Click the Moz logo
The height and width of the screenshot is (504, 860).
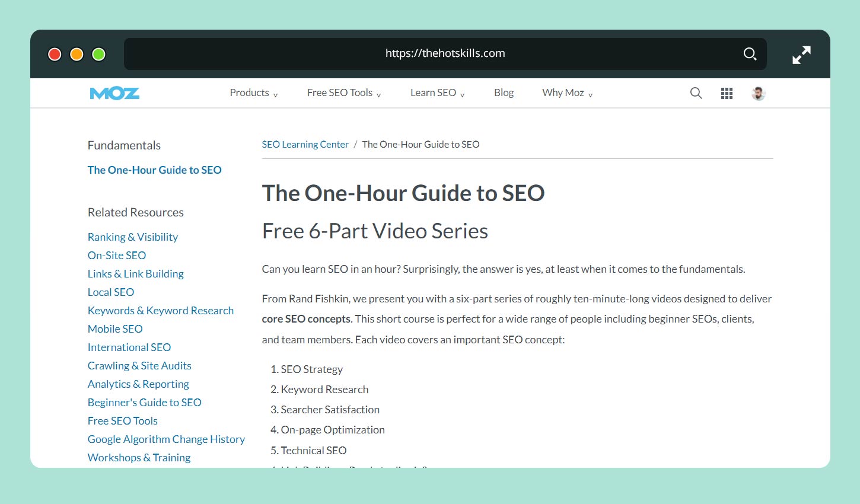pyautogui.click(x=114, y=92)
